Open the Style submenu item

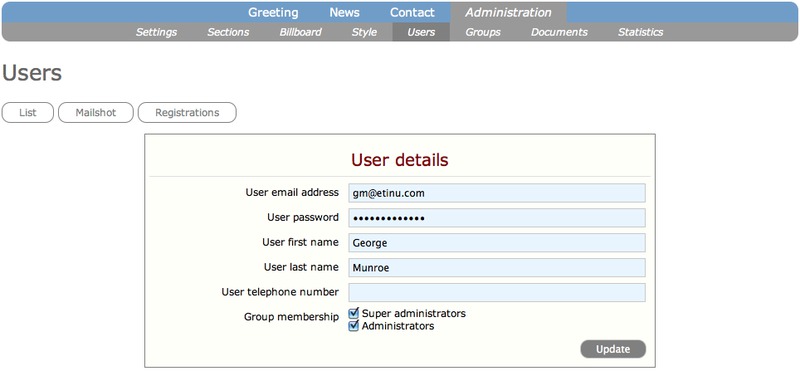click(x=364, y=32)
